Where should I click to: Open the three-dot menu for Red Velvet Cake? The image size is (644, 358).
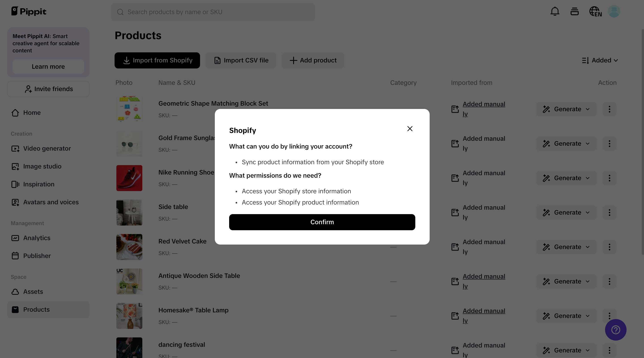tap(609, 247)
